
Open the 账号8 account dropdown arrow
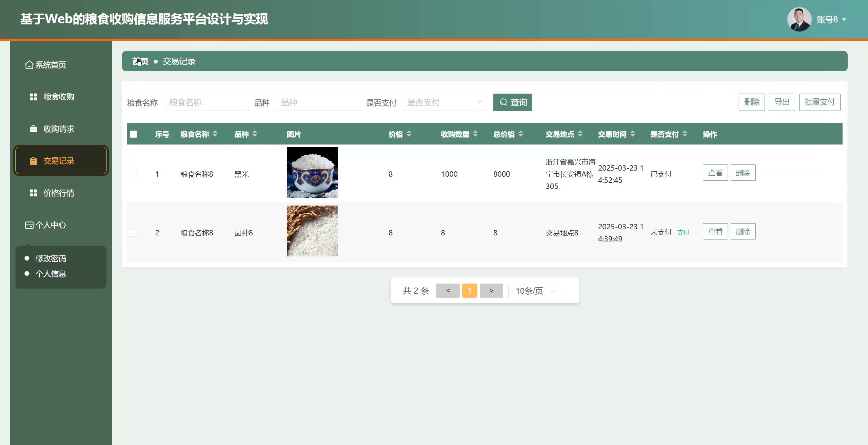click(x=844, y=20)
